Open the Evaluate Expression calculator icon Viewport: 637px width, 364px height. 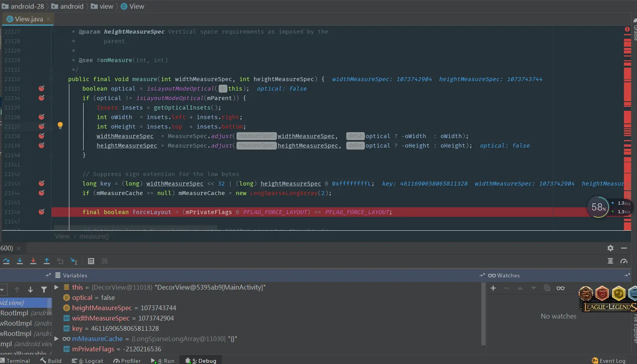pos(91,261)
